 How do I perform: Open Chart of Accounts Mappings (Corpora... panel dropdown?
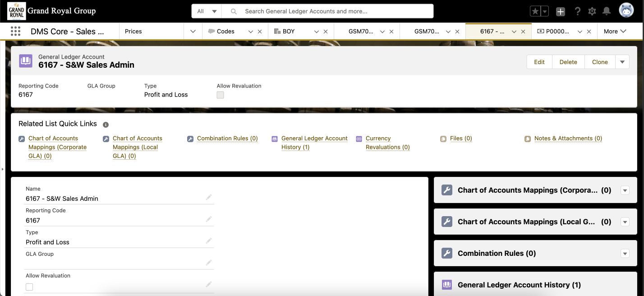click(625, 190)
